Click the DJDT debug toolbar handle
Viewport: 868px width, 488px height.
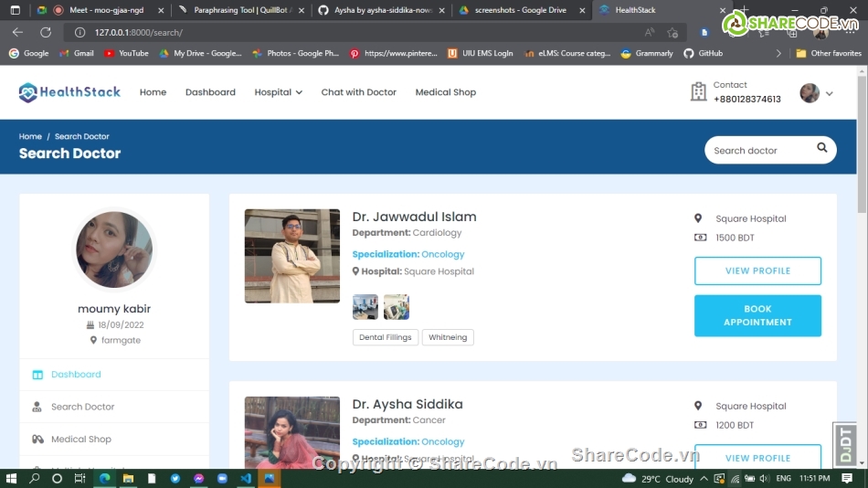[x=845, y=445]
